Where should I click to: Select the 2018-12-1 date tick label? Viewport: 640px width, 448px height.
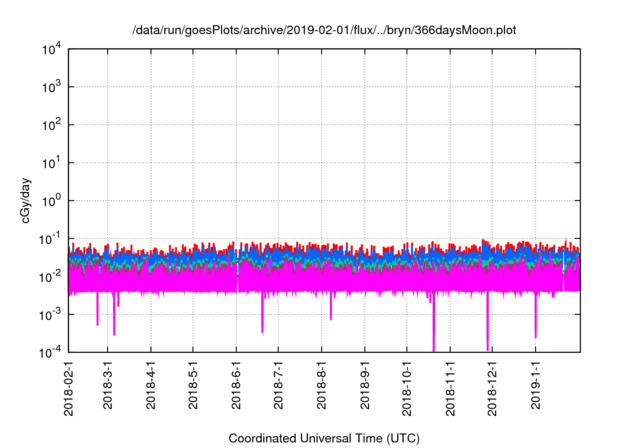492,389
